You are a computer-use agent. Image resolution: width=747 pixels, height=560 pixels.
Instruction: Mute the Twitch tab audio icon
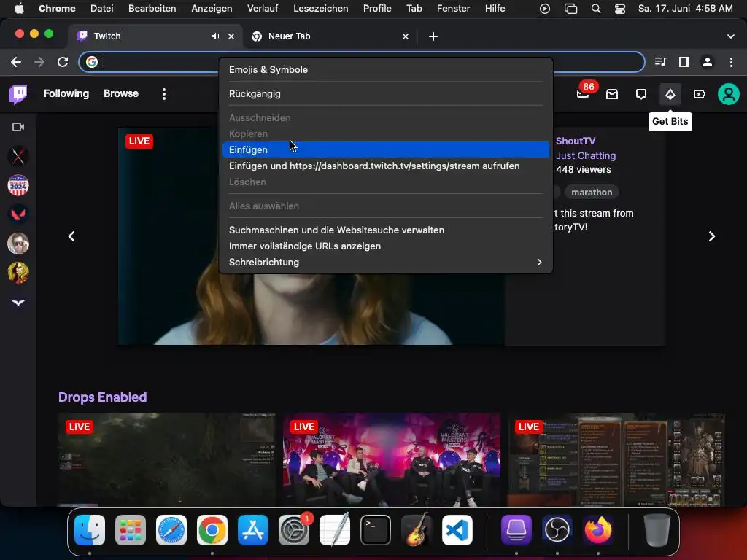[x=215, y=36]
